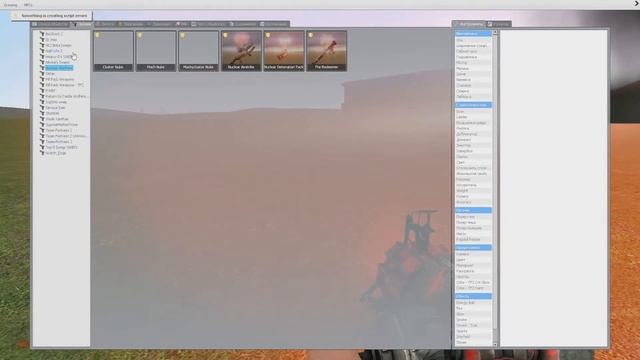This screenshot has width=640, height=360.
Task: Open the NPCs menu at top
Action: click(28, 5)
